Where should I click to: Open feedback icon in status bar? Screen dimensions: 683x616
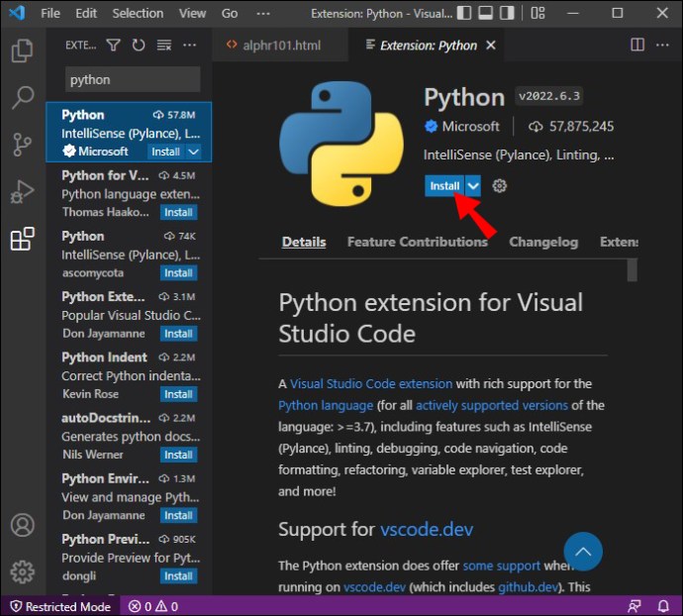634,606
